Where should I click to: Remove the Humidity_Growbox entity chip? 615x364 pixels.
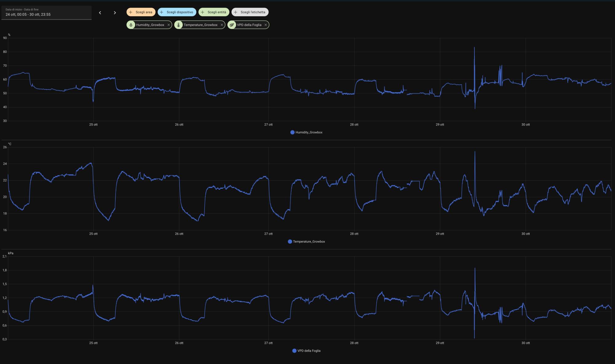pos(169,25)
